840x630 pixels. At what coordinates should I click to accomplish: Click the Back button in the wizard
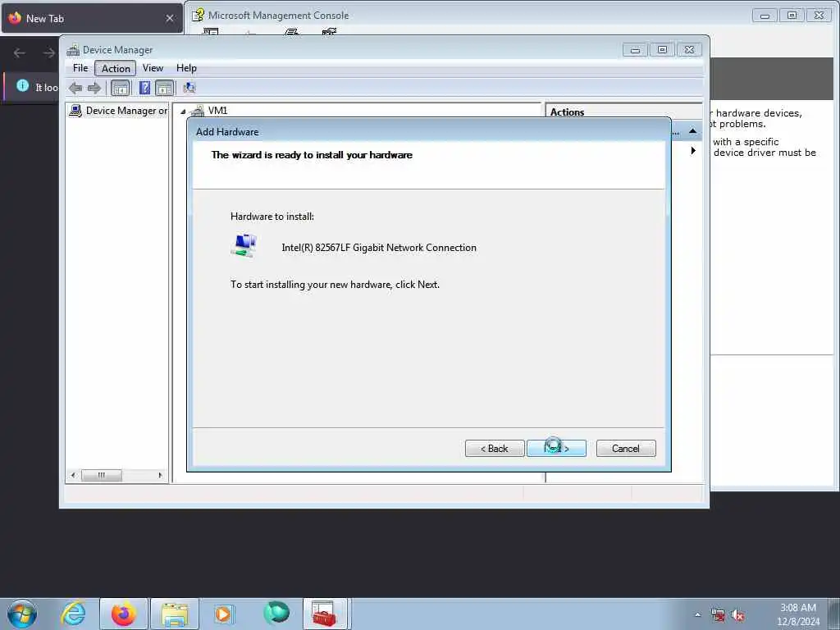click(x=495, y=449)
